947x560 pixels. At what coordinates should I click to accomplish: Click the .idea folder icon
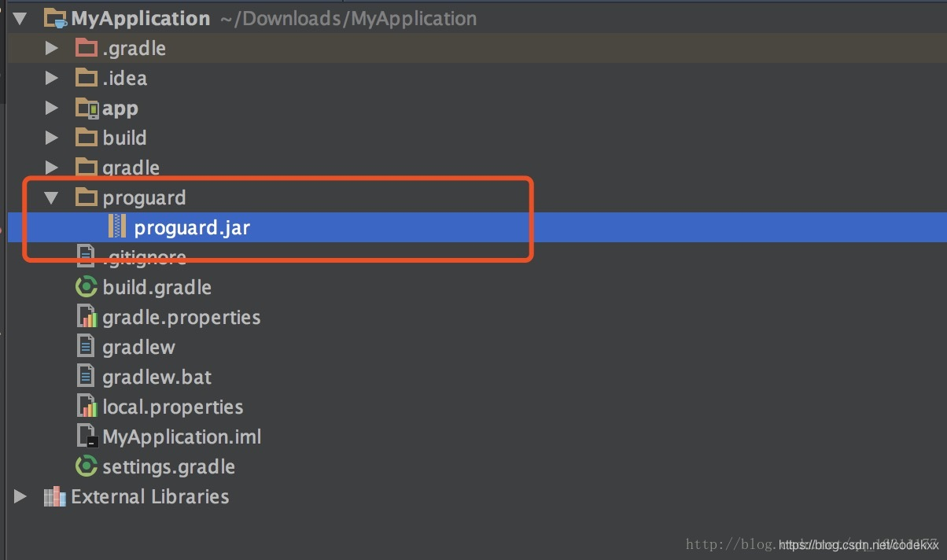point(86,78)
